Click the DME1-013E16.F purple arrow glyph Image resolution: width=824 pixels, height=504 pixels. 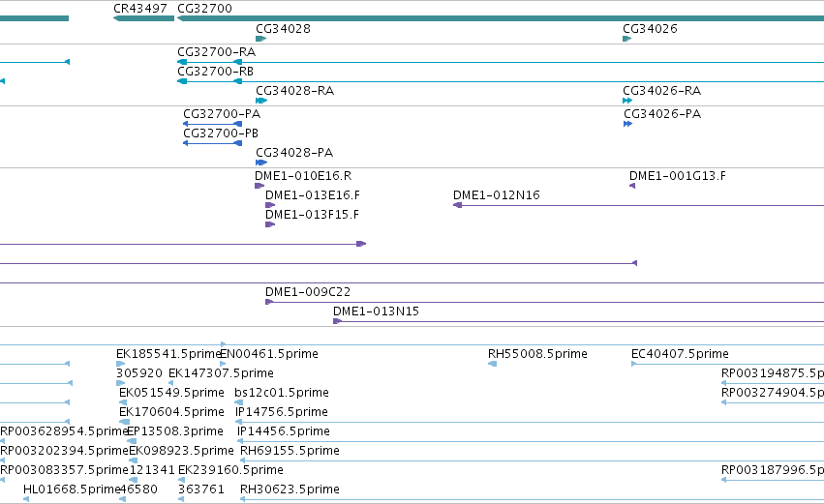(x=270, y=205)
